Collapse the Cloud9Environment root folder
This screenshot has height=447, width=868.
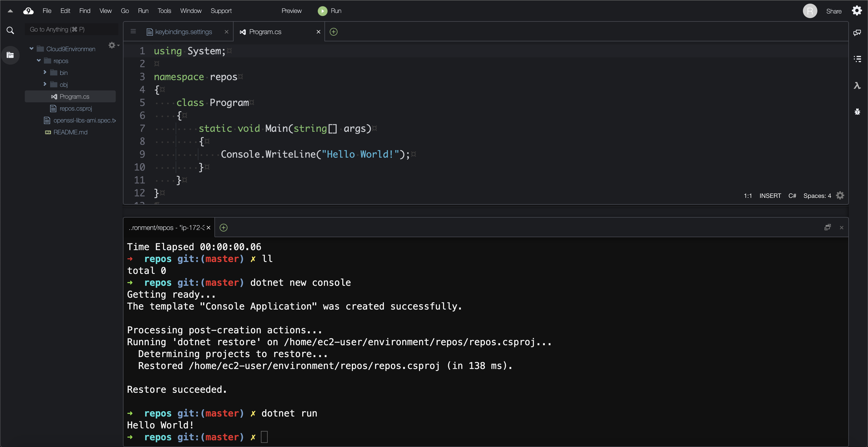coord(31,49)
